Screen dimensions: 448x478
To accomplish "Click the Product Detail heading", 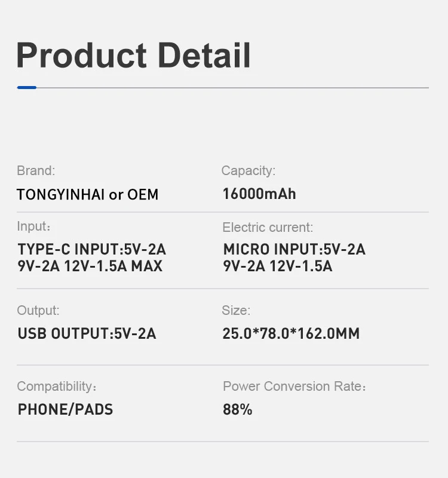I will [133, 55].
